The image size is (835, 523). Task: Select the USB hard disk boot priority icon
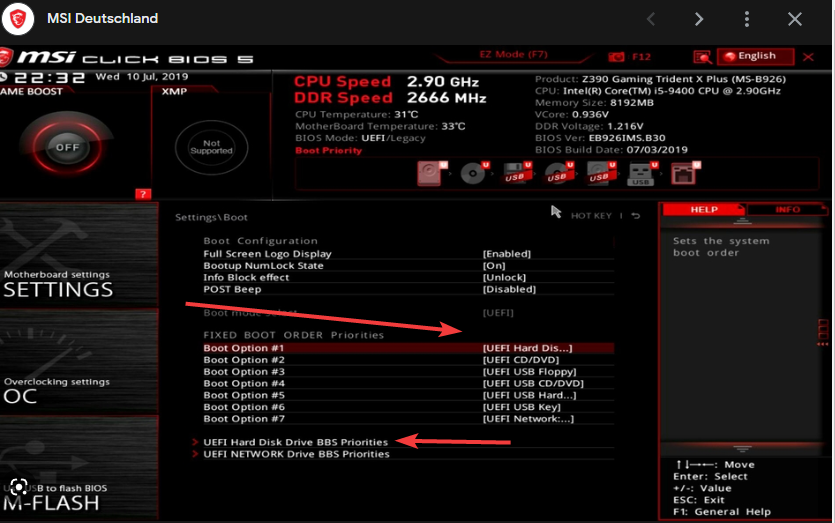[601, 173]
